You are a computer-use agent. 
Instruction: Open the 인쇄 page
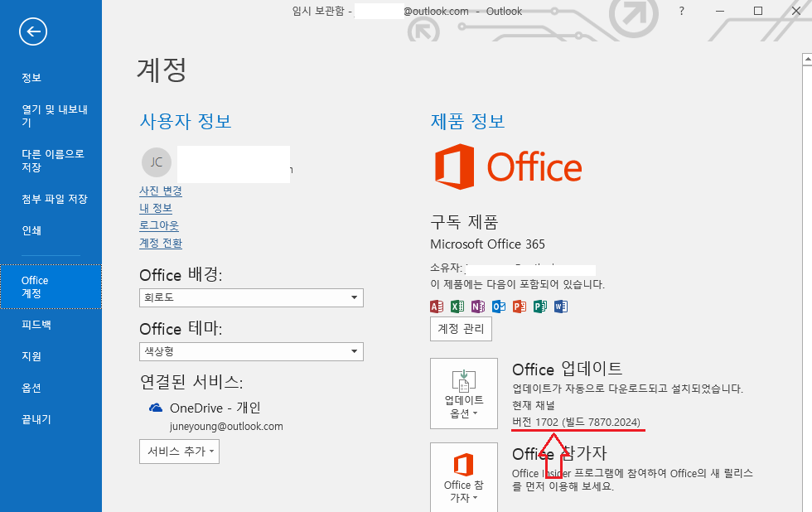tap(31, 230)
